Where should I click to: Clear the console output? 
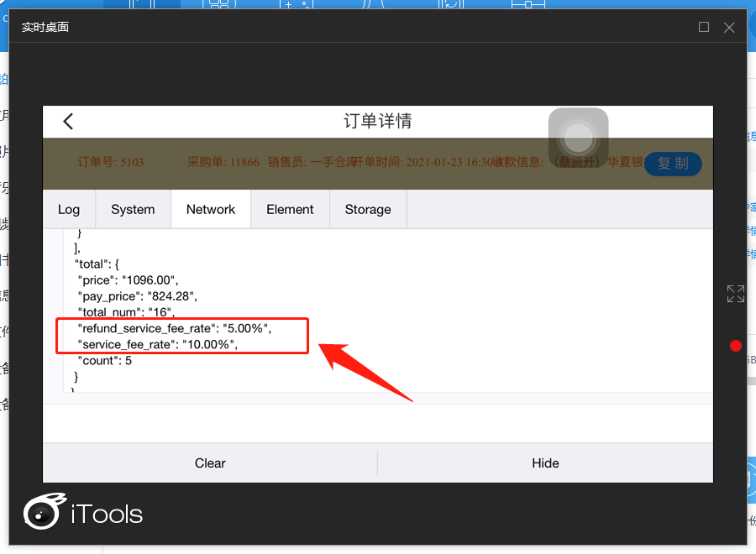[210, 463]
